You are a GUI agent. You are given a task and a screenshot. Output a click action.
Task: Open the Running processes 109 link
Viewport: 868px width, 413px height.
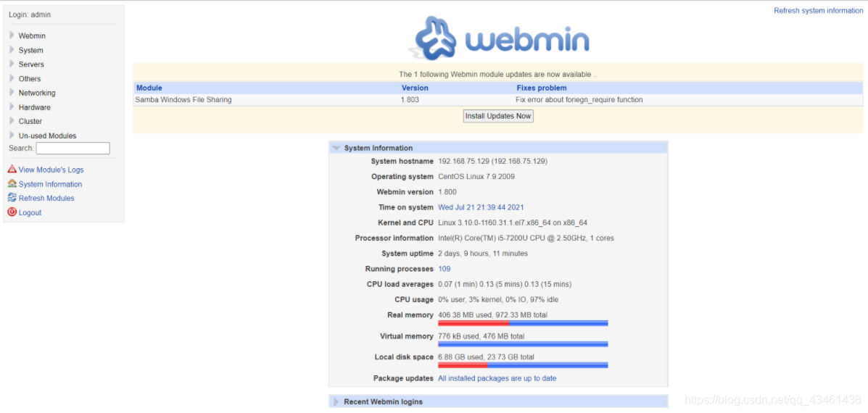point(444,269)
